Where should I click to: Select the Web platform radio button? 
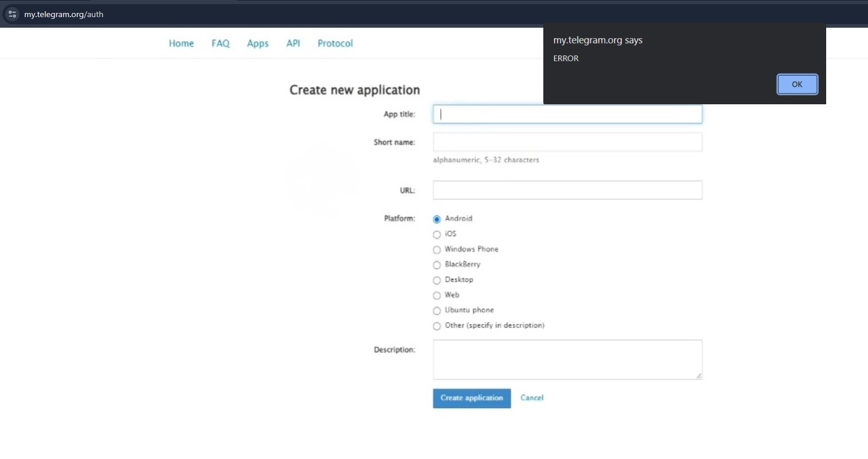437,296
